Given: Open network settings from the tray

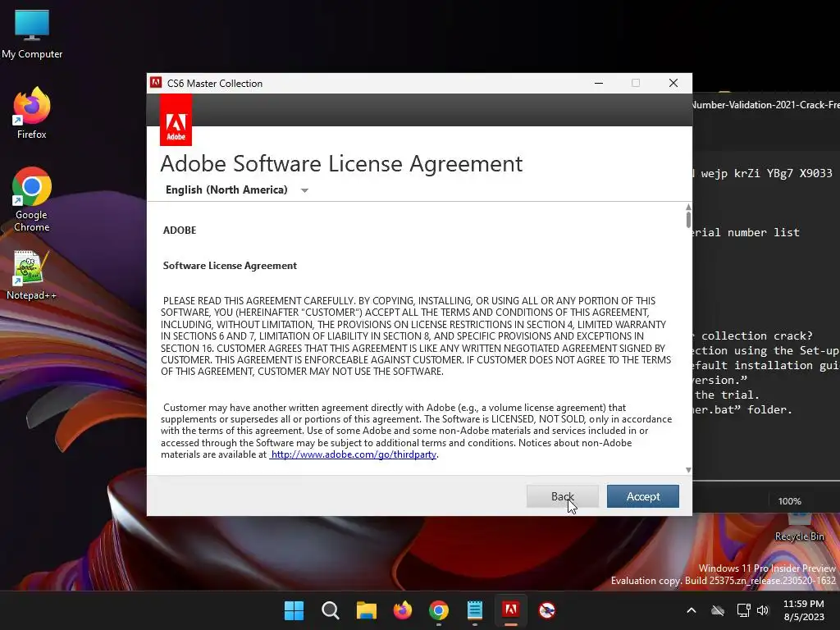Looking at the screenshot, I should 743,610.
